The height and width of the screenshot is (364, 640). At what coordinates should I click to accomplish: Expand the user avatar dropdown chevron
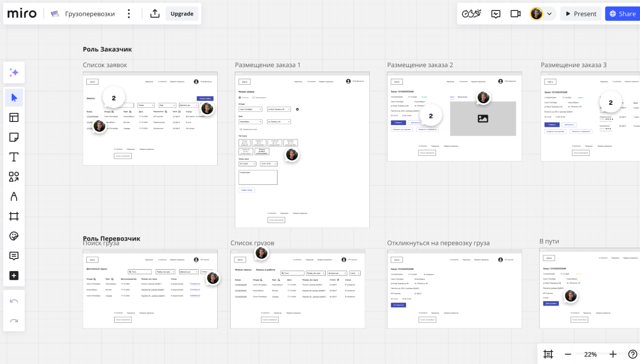549,14
